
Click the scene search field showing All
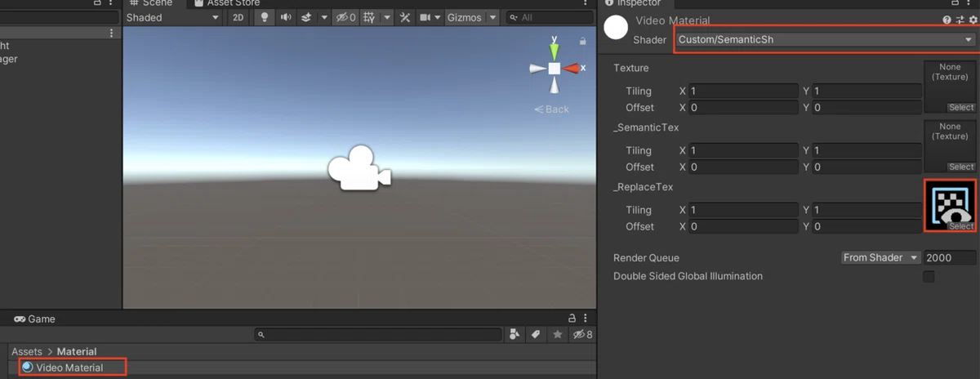tap(549, 17)
